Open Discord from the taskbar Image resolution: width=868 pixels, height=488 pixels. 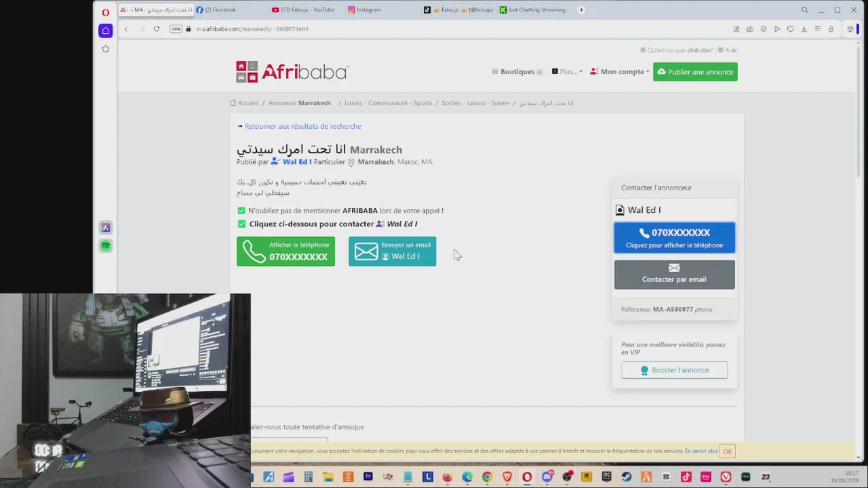click(547, 477)
